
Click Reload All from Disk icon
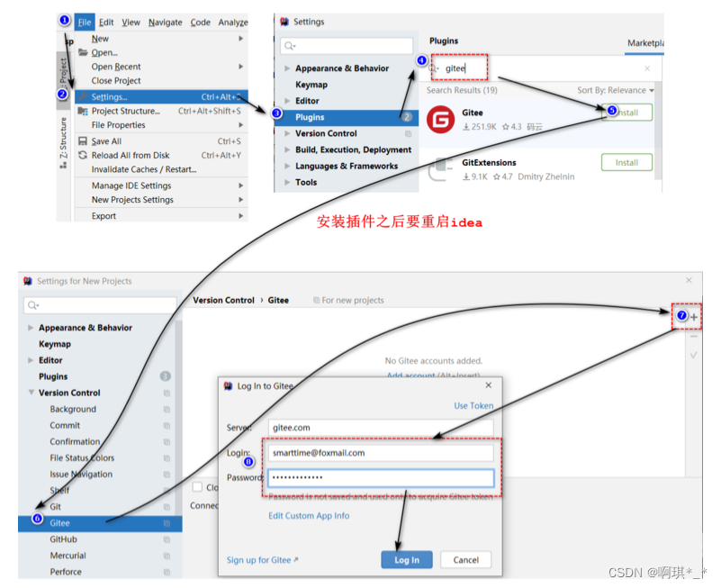83,155
